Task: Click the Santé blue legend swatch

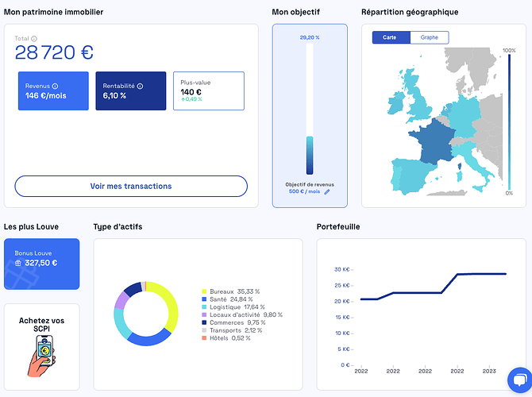Action: coord(204,299)
